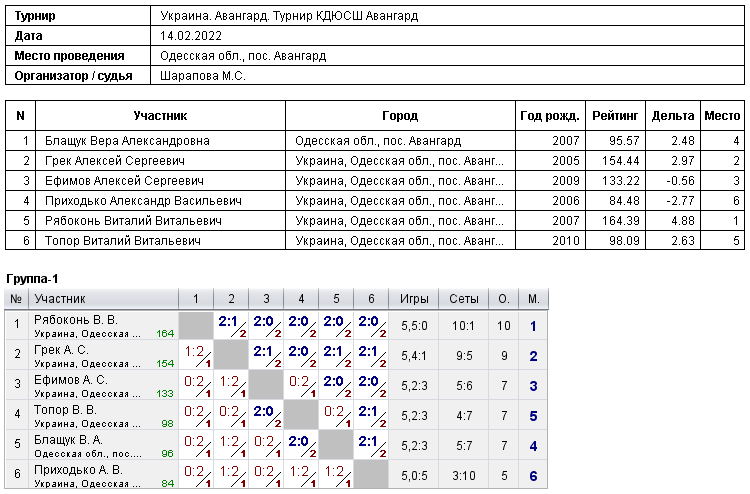Click rating value '164.39'

click(x=621, y=221)
